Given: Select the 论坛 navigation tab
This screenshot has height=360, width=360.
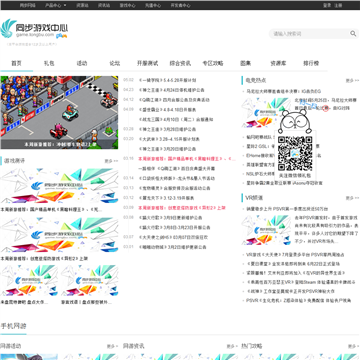Looking at the screenshot, I should point(115,63).
